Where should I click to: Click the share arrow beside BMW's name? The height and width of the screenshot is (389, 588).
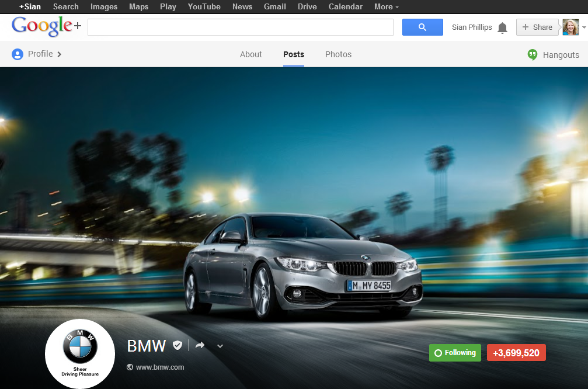200,345
